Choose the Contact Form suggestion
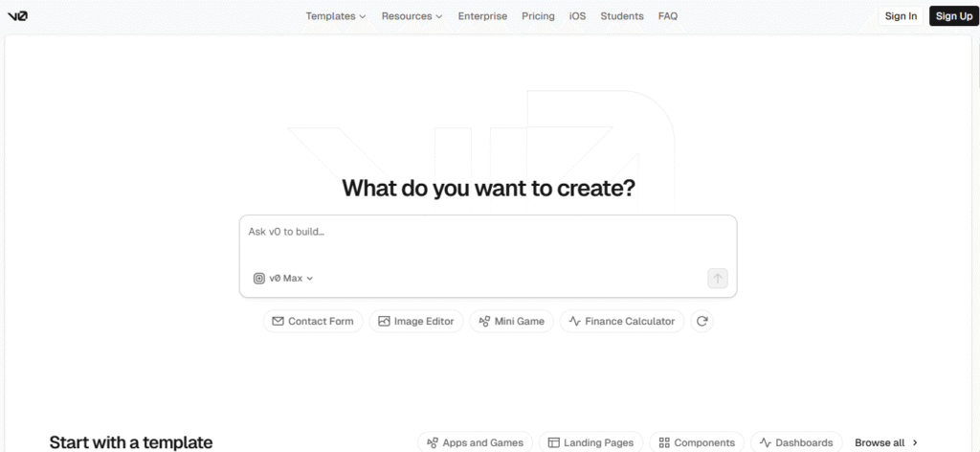The image size is (980, 452). (312, 322)
